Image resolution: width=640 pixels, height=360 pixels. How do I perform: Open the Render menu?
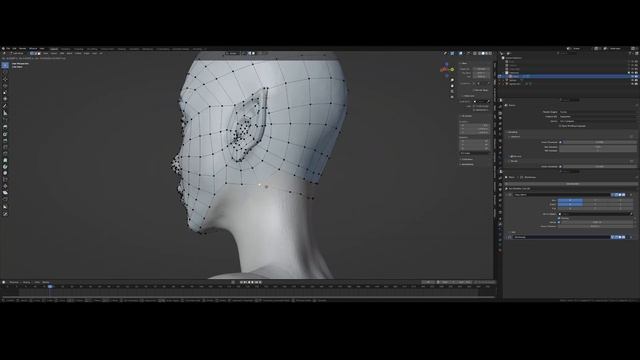pyautogui.click(x=22, y=49)
